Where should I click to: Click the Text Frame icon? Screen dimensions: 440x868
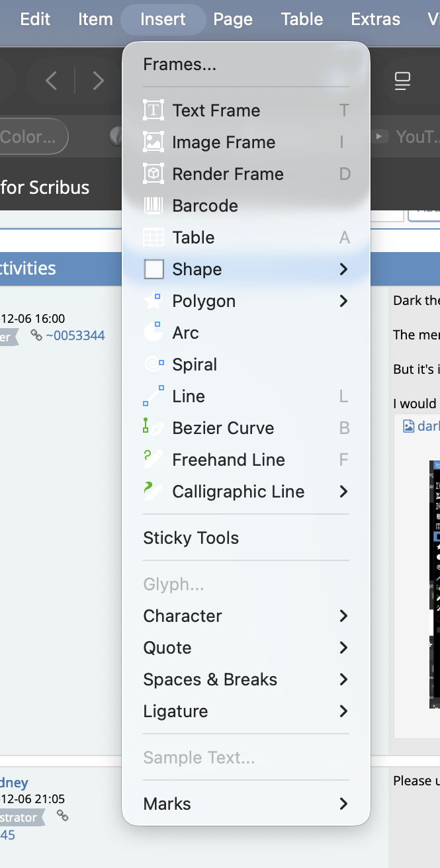154,110
